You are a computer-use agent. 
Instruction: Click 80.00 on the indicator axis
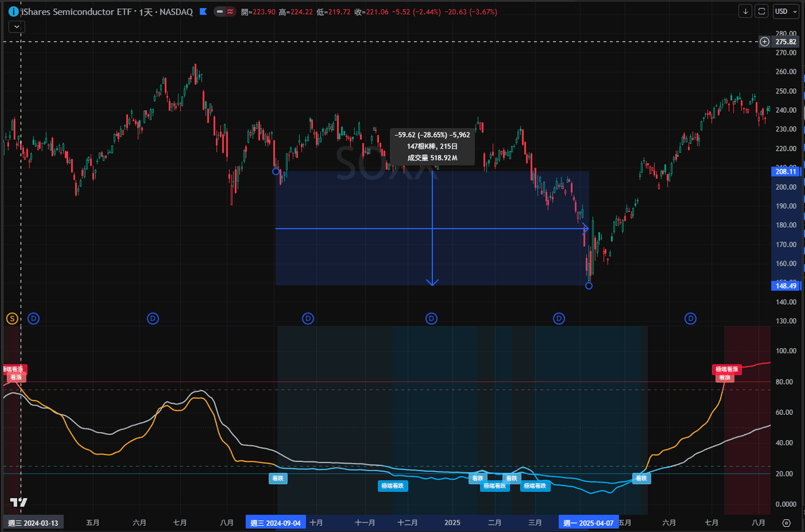click(x=784, y=382)
